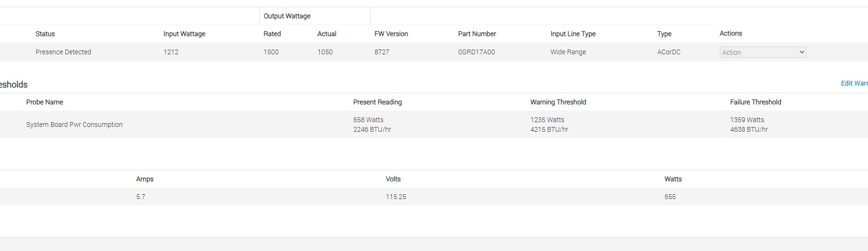The height and width of the screenshot is (251, 868).
Task: Select System Board Pwr Consumption row
Action: [x=74, y=125]
